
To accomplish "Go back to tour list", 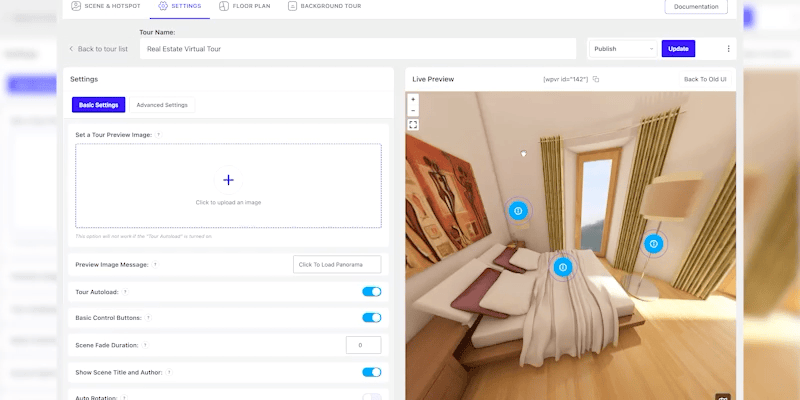I will (x=98, y=49).
